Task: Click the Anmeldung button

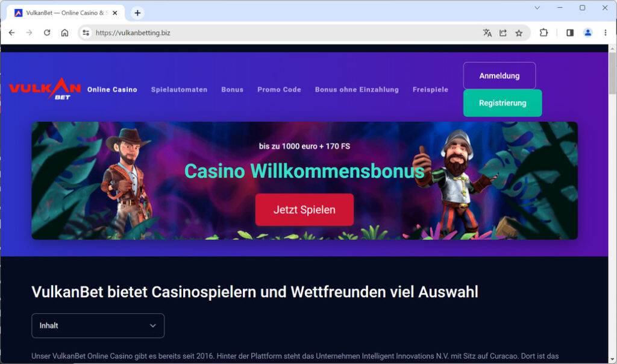Action: pyautogui.click(x=500, y=75)
